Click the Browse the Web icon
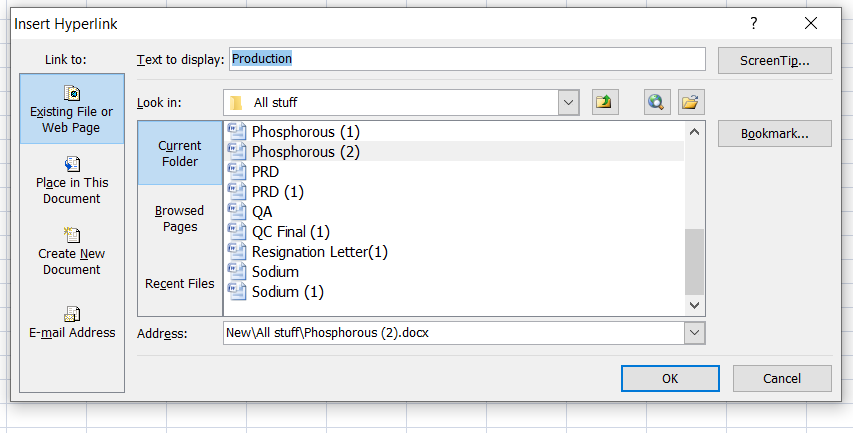The width and height of the screenshot is (853, 433). pyautogui.click(x=656, y=102)
